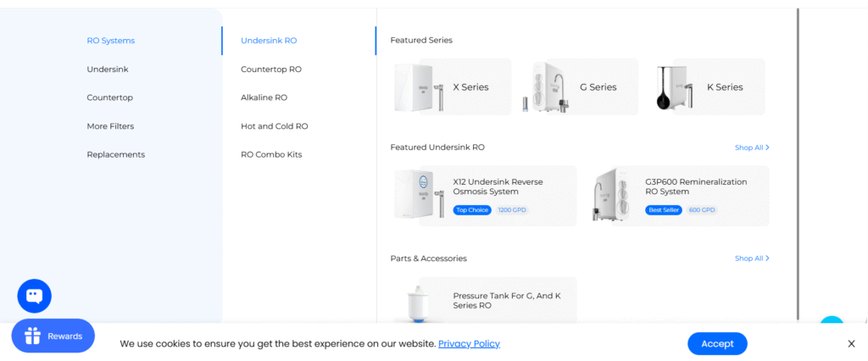Select RO Systems in the left menu
The width and height of the screenshot is (868, 361).
(x=111, y=41)
